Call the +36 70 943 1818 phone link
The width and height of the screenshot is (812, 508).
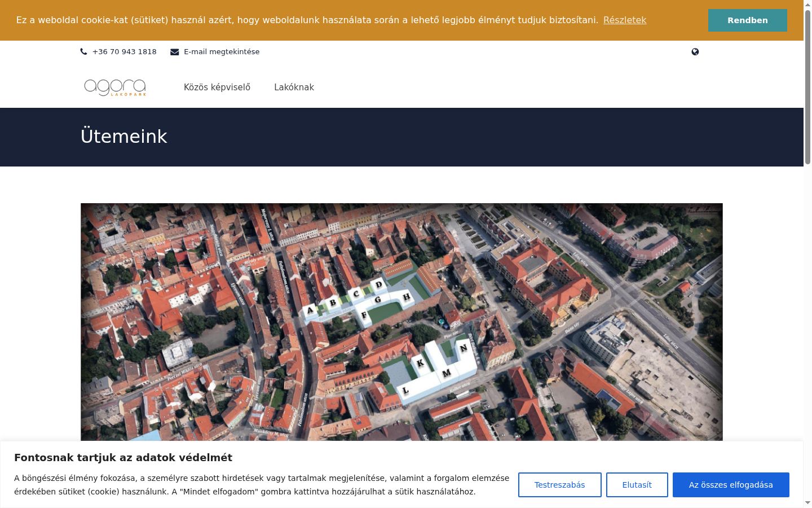click(x=125, y=51)
